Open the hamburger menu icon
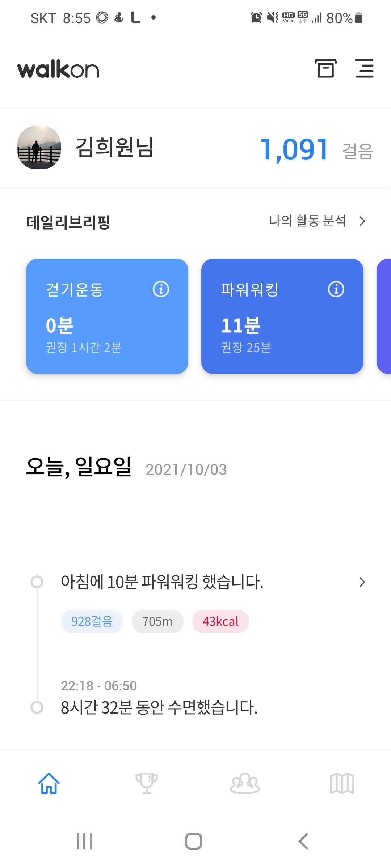Viewport: 391px width, 868px height. click(364, 68)
